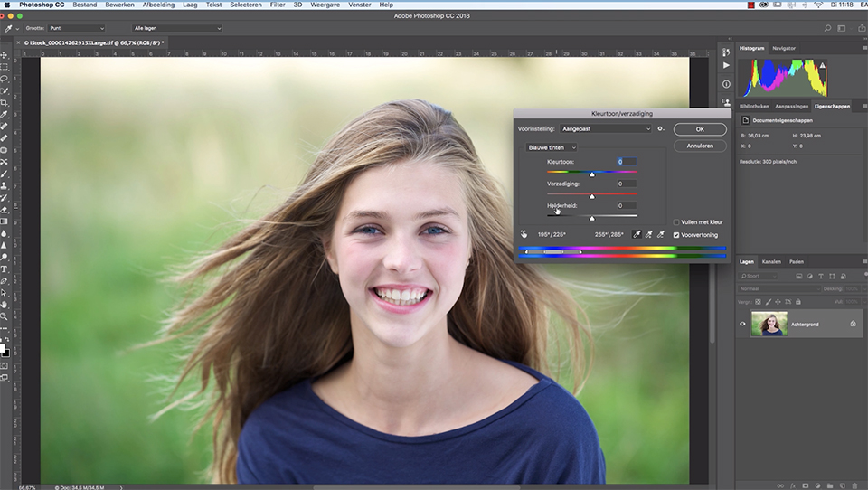Image resolution: width=868 pixels, height=490 pixels.
Task: Select the Brush tool
Action: click(5, 174)
